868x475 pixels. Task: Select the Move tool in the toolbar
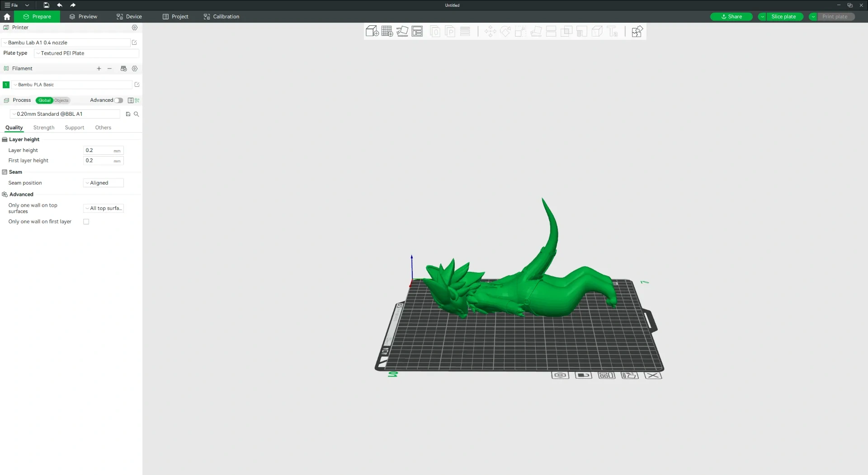[x=491, y=31]
